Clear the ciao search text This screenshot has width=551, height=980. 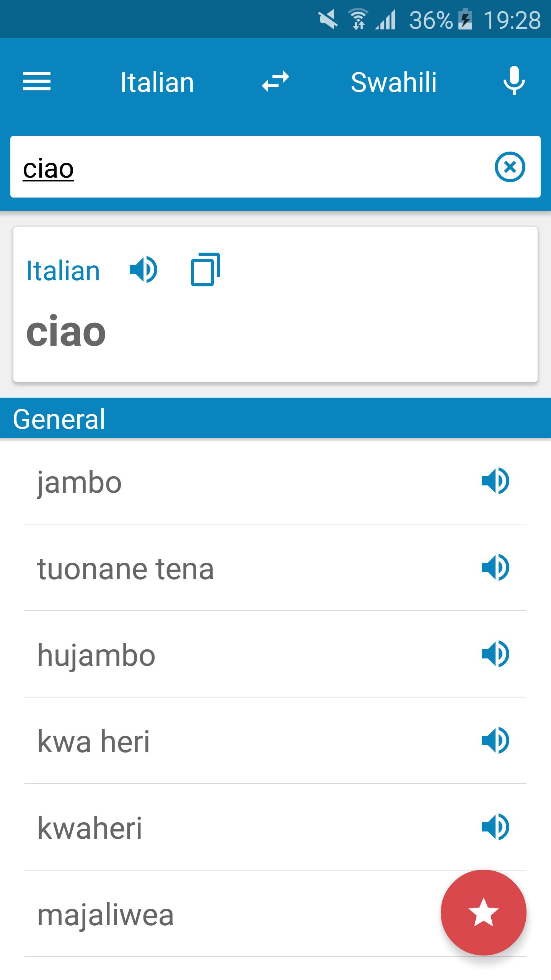pyautogui.click(x=510, y=167)
